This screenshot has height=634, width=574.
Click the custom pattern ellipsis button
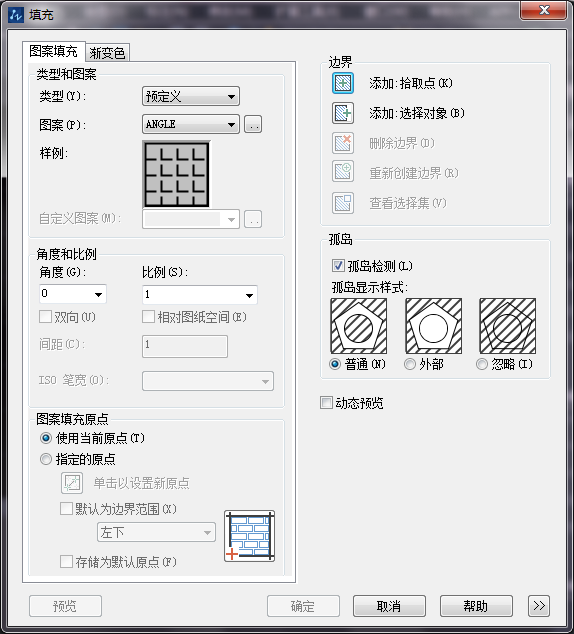pyautogui.click(x=253, y=220)
